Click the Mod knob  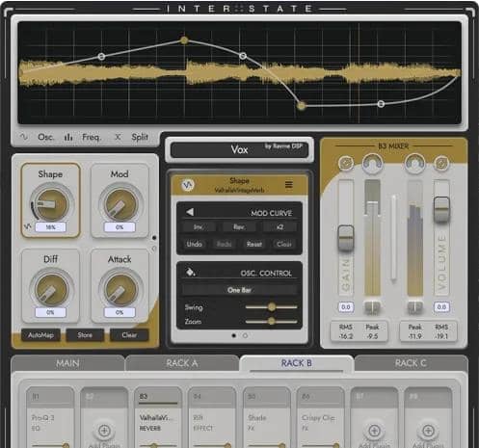tap(120, 204)
